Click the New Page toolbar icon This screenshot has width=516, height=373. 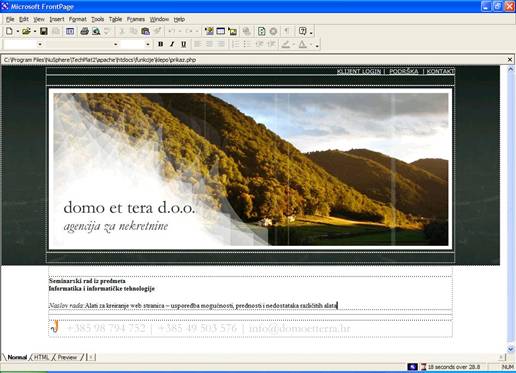point(9,31)
